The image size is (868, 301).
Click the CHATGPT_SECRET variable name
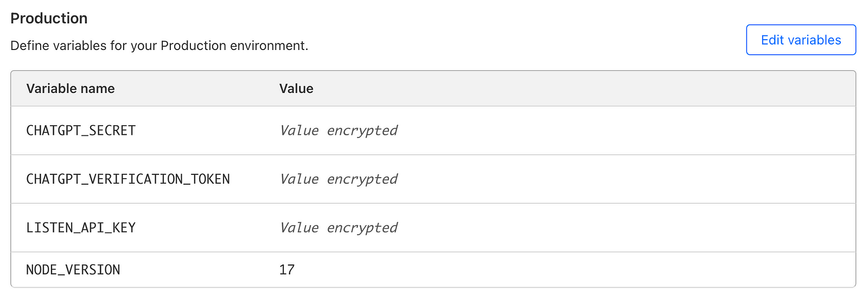81,130
